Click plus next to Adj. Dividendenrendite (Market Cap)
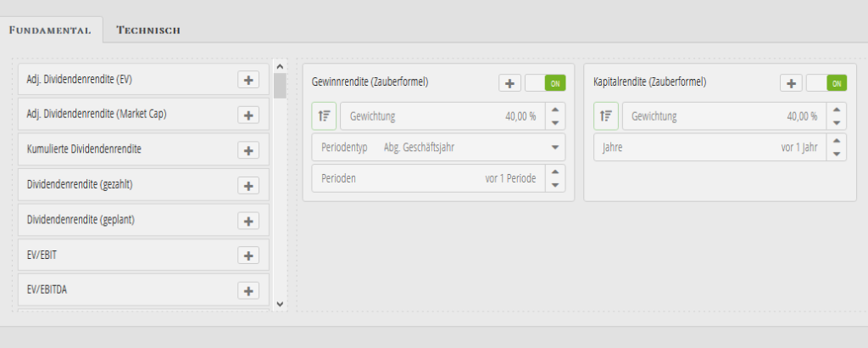 [x=248, y=115]
